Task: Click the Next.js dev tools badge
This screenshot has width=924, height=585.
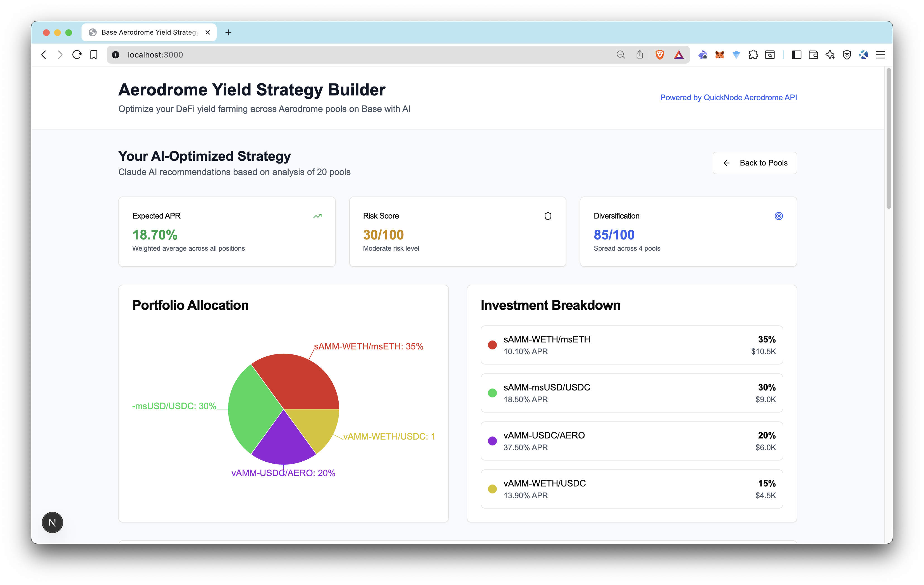Action: [52, 522]
